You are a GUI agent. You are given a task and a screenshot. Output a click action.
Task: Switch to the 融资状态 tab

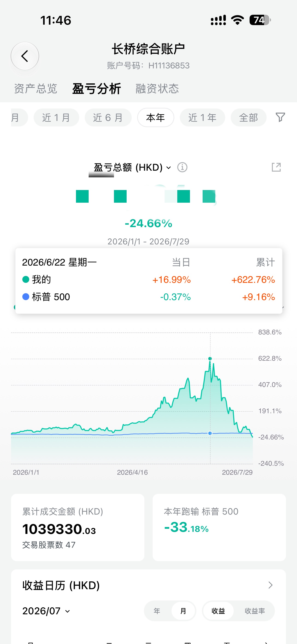pos(157,88)
